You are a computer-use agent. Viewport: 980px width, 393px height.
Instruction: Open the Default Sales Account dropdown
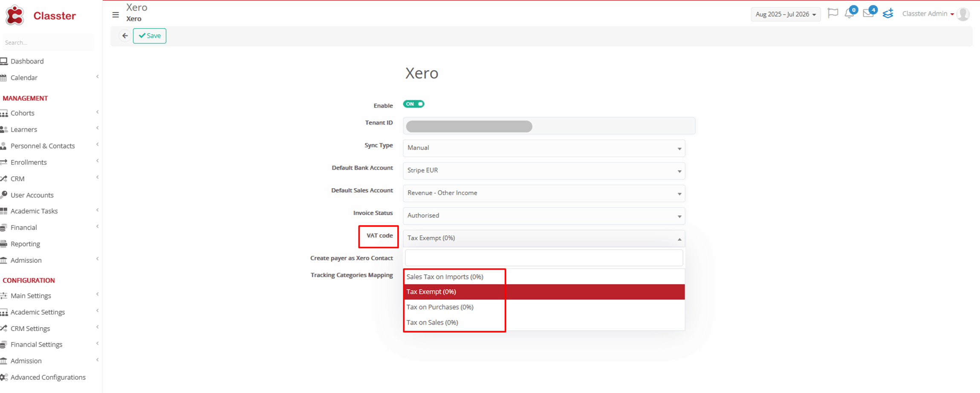coord(544,193)
